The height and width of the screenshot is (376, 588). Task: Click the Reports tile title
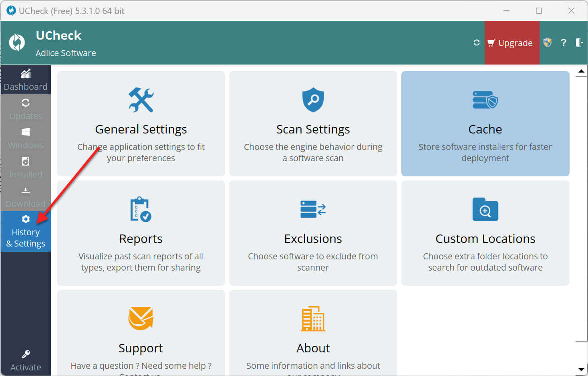141,239
